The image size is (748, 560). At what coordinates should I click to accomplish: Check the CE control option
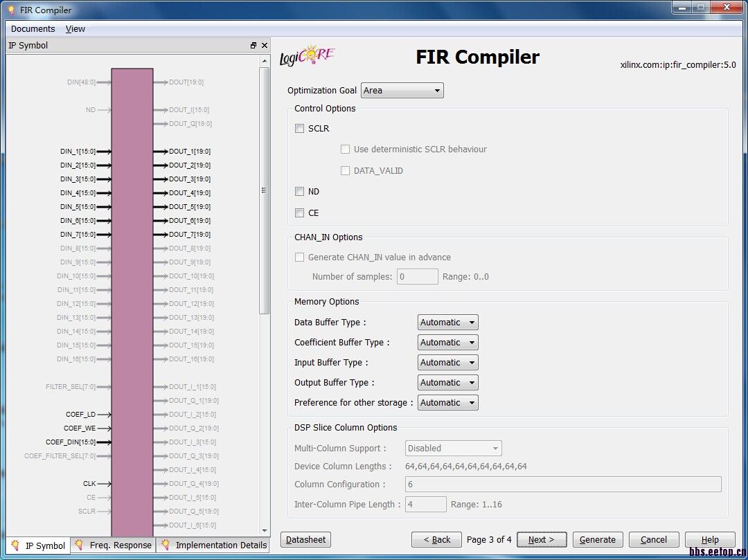(300, 213)
